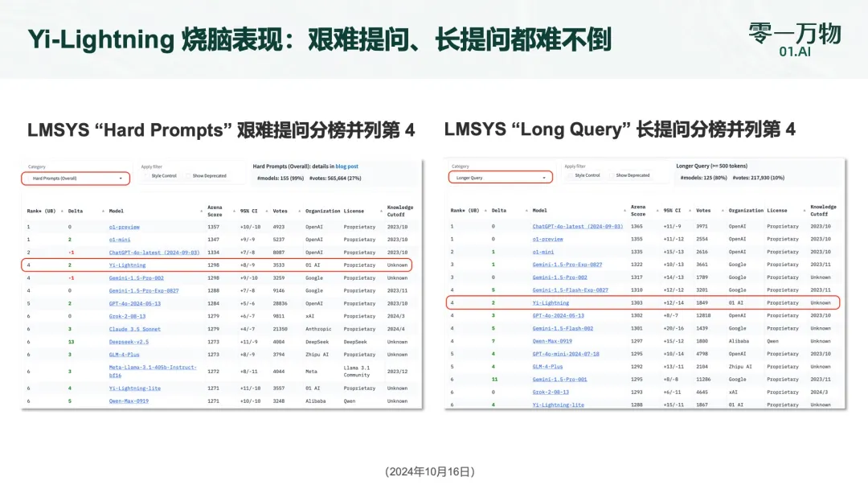The height and width of the screenshot is (489, 868).
Task: Enable Style Control in Longer Query panel
Action: click(x=584, y=175)
